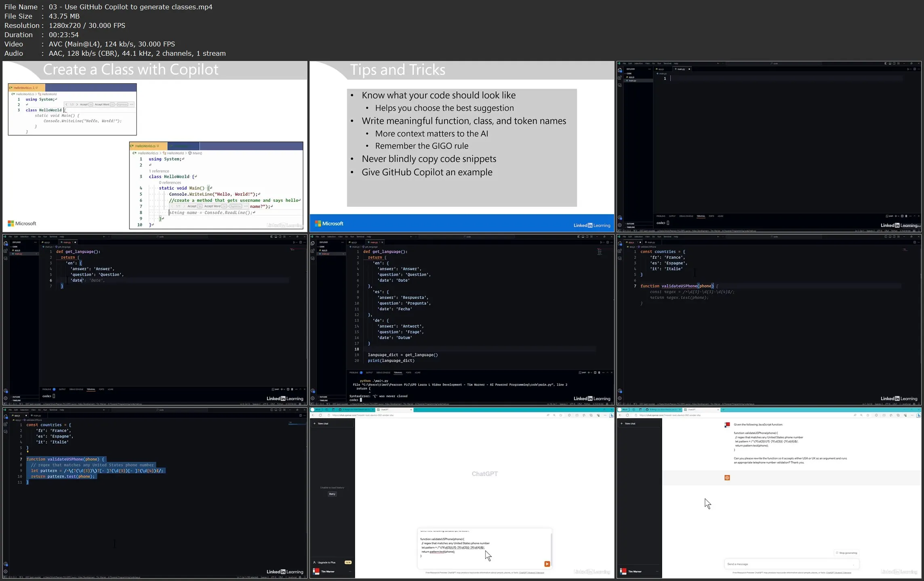Bing sidebar icon in Stop generating ChatGPT frame

tap(918, 415)
